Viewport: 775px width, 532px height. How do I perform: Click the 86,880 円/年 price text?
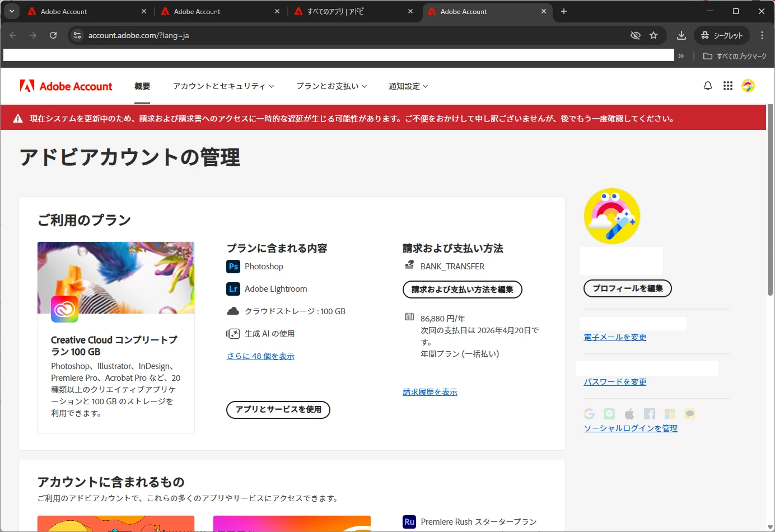(443, 319)
